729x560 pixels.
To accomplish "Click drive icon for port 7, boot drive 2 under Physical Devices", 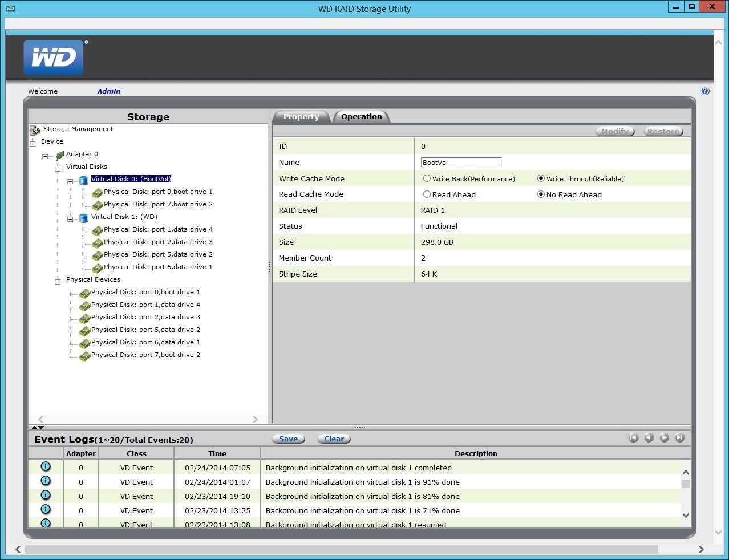I will click(x=84, y=356).
